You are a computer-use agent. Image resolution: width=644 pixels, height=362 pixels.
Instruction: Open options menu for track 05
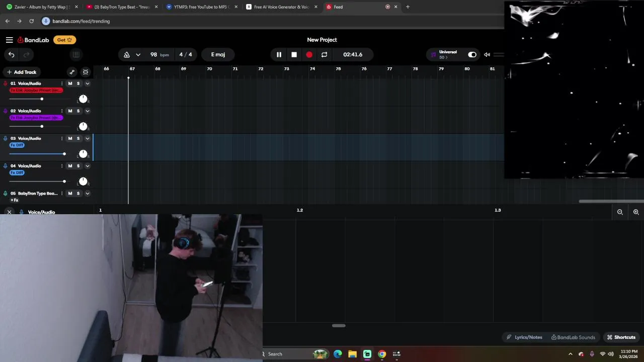[x=62, y=193]
